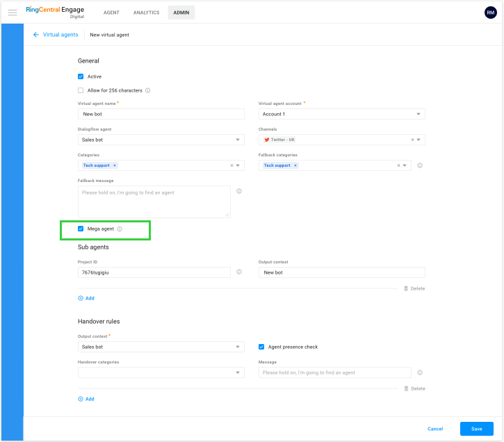Screen dimensions: 504x442
Task: Select the ADMIN tab
Action: (x=181, y=13)
